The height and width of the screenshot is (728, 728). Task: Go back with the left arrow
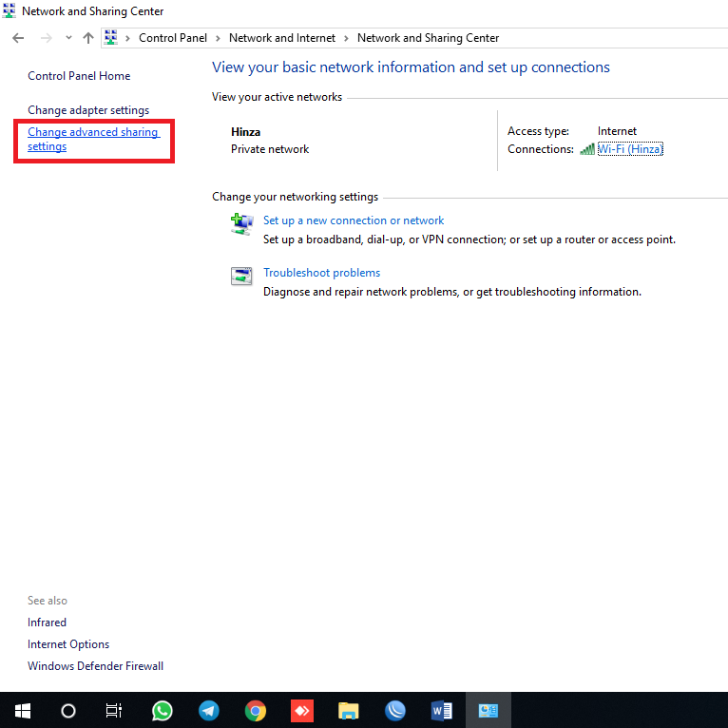pos(18,38)
